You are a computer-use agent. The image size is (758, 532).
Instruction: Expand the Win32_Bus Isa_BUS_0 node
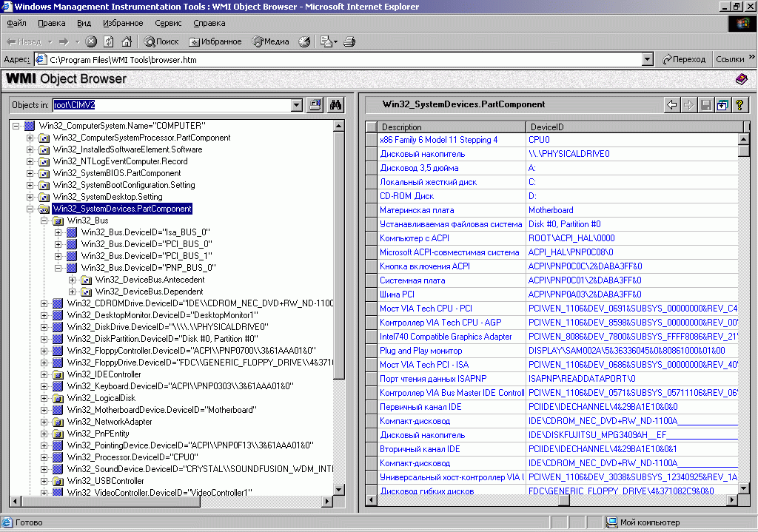pos(58,232)
